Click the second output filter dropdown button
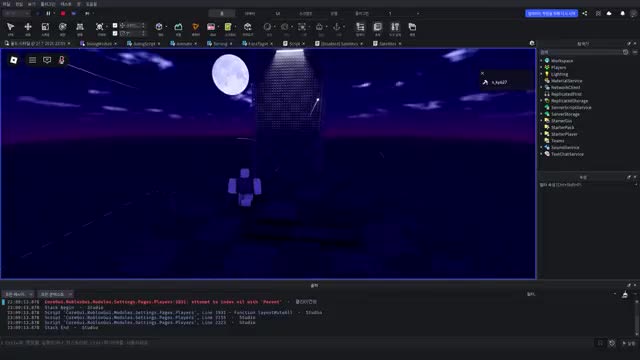 [56, 294]
